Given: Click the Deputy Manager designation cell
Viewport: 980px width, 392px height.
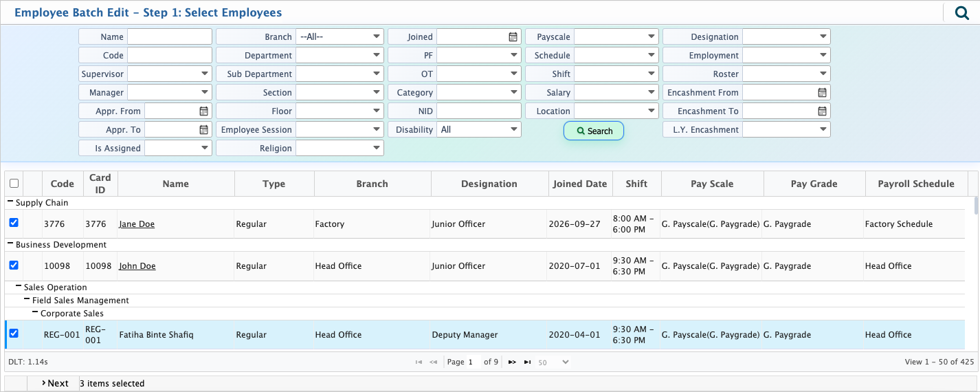Looking at the screenshot, I should pyautogui.click(x=489, y=335).
